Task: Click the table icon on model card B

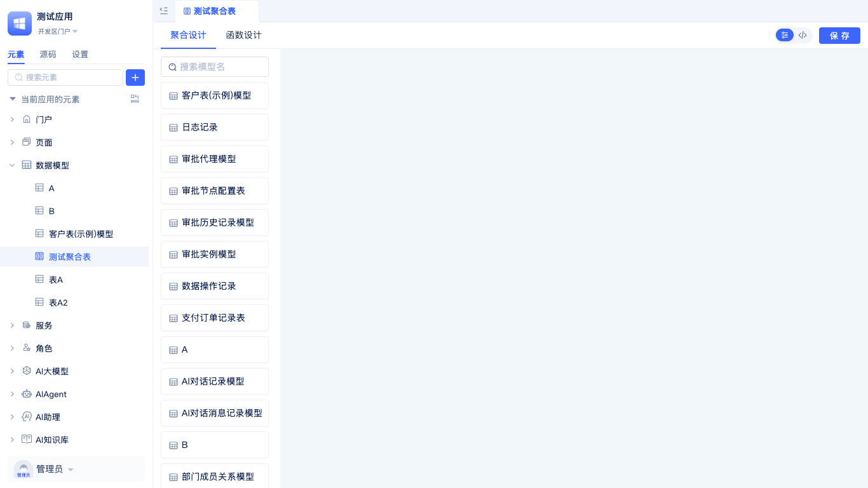Action: 173,445
